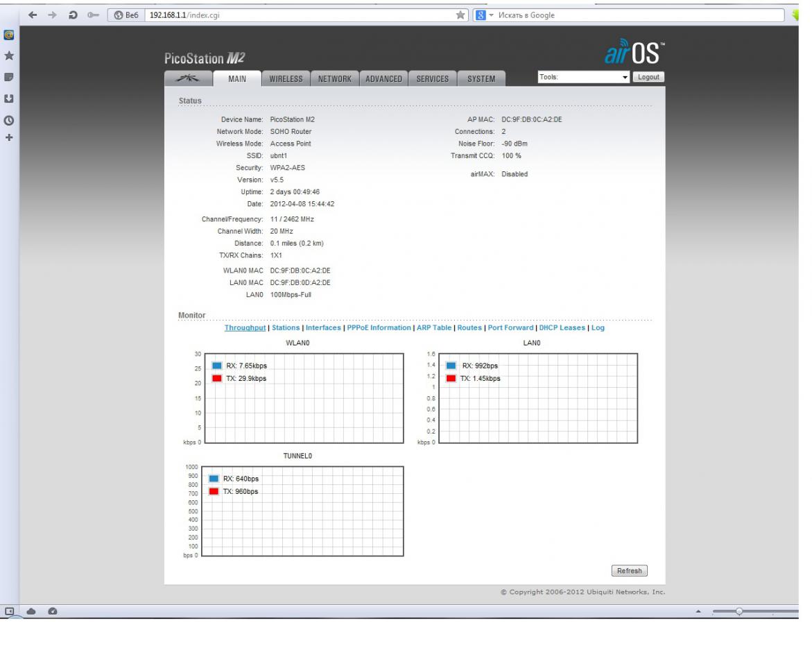Click the PicoStation M2 header logo
The image size is (812, 650).
[x=205, y=58]
